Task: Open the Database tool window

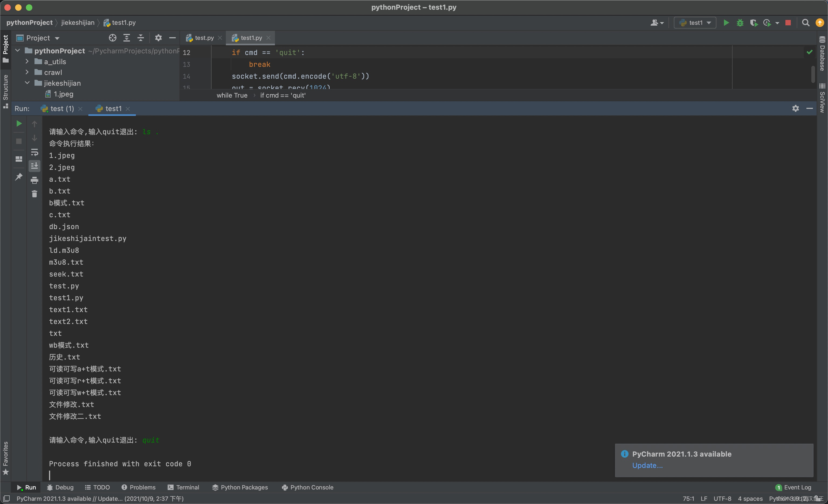Action: [822, 53]
